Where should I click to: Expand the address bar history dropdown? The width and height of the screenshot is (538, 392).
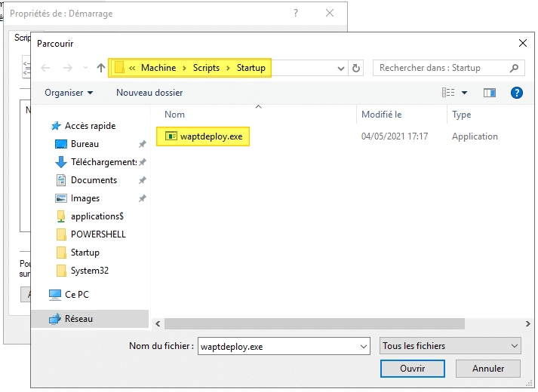click(341, 68)
